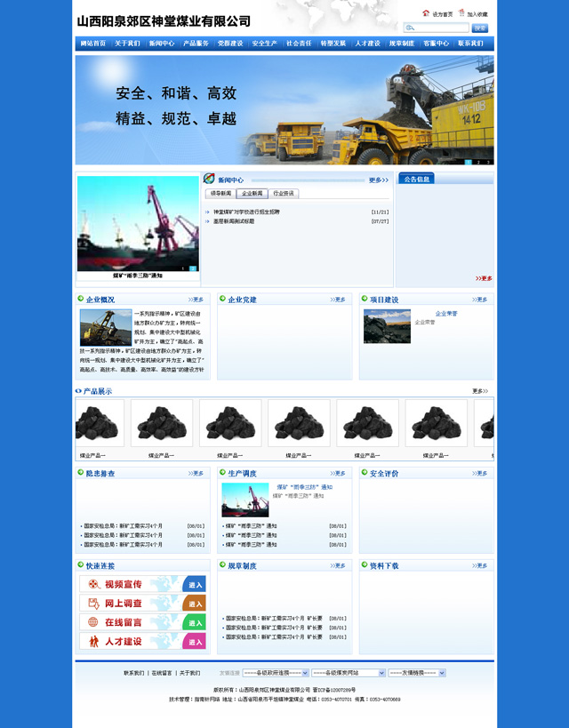The width and height of the screenshot is (569, 728).
Task: Switch to the 领导新闻 tab
Action: click(x=220, y=193)
